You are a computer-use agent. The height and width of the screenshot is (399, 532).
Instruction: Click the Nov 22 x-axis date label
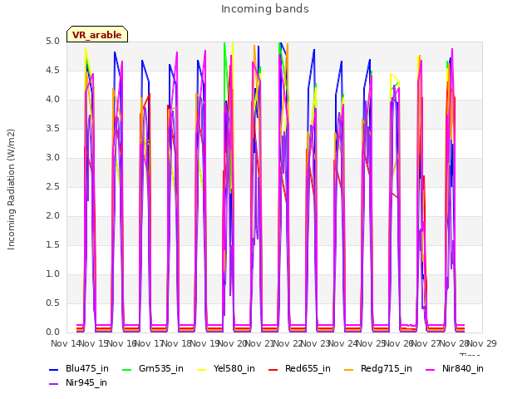(288, 343)
